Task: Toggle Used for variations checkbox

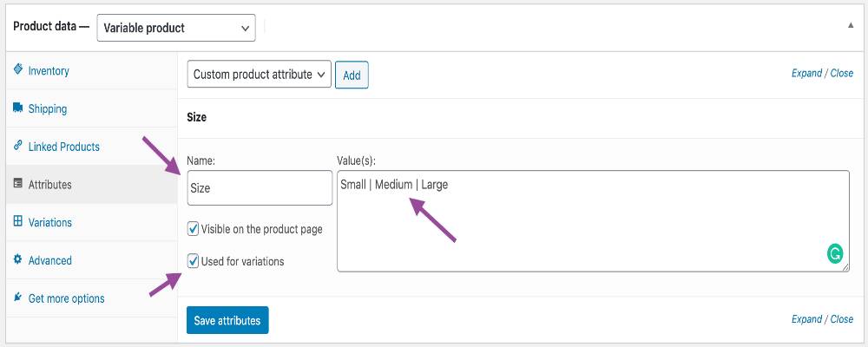Action: (193, 261)
